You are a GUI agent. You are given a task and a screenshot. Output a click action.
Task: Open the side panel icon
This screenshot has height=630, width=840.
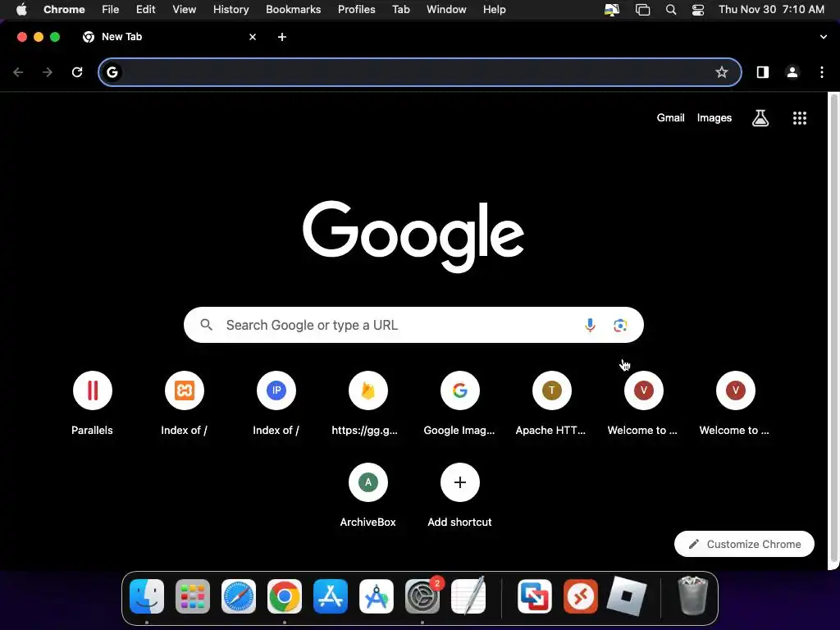point(762,72)
